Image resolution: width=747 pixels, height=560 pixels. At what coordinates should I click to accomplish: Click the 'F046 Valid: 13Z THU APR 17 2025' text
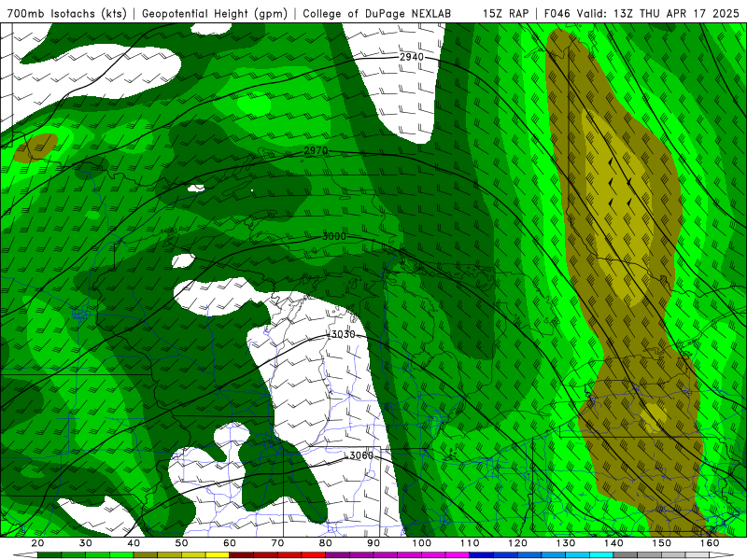pos(641,14)
